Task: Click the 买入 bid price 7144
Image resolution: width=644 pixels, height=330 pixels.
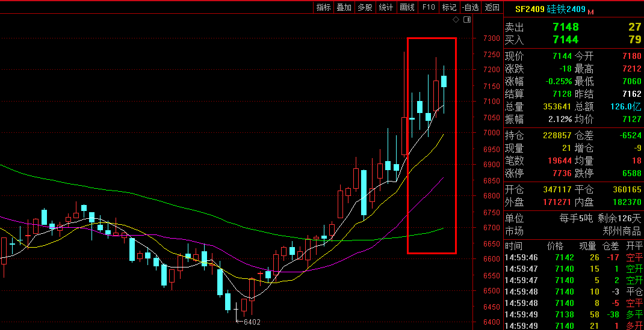Action: point(565,40)
